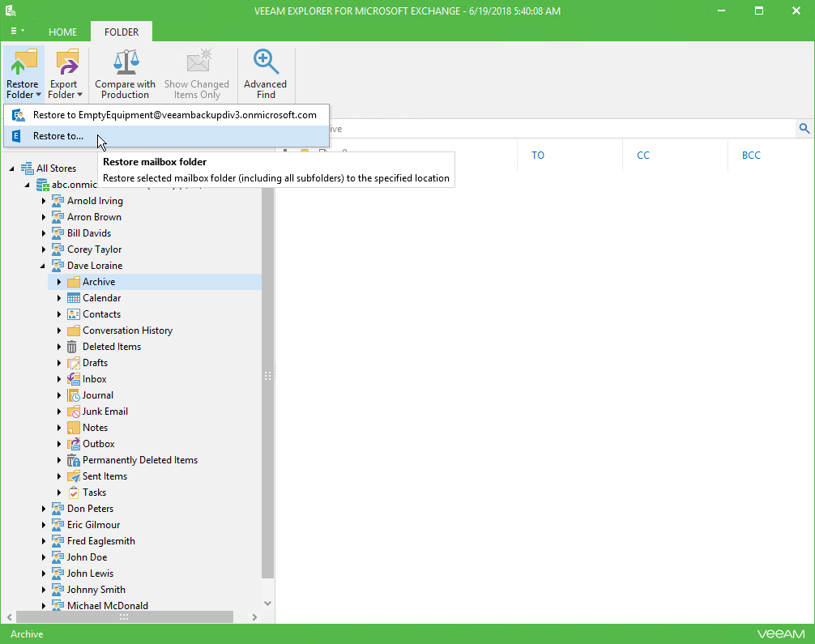Click the scroll-right arrow of tree panel
The width and height of the screenshot is (815, 644).
pos(254,617)
